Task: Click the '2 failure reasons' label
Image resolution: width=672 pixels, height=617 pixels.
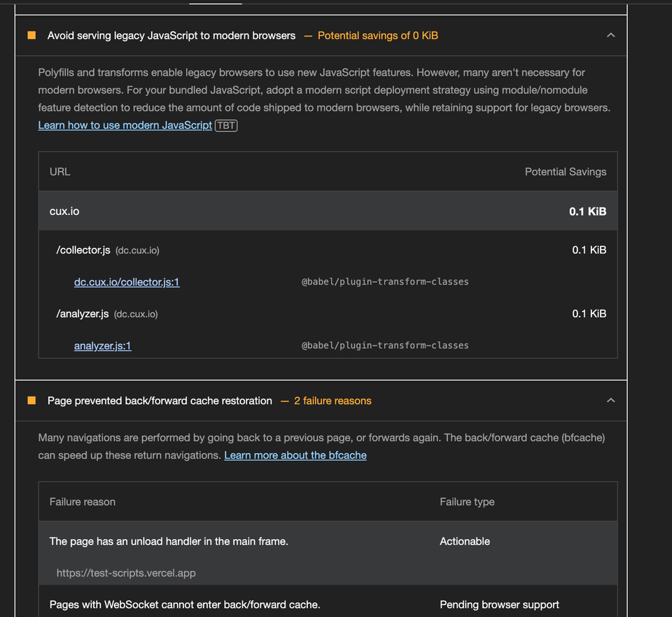Action: coord(332,401)
